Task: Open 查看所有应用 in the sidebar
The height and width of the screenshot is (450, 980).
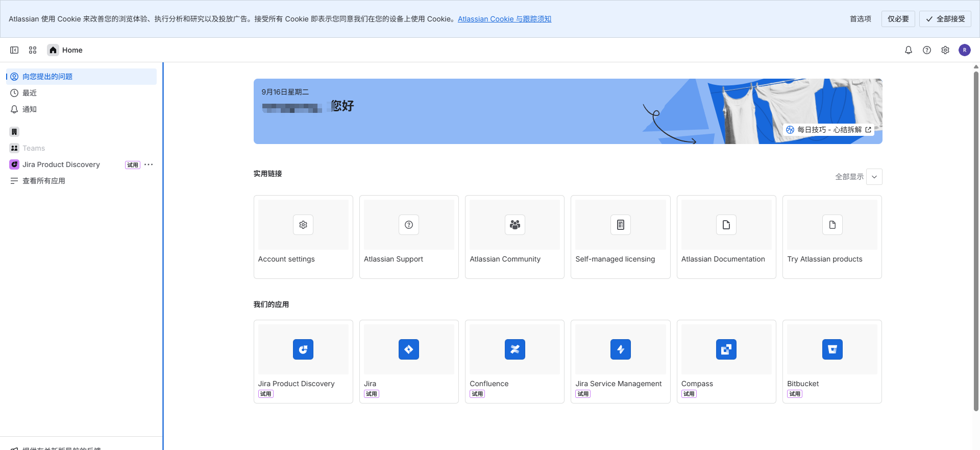Action: click(x=44, y=181)
